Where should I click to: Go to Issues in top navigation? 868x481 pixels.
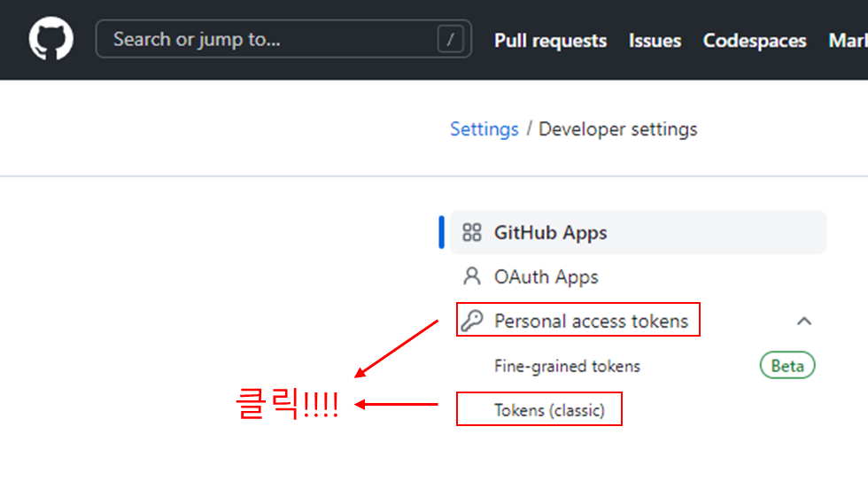[x=655, y=41]
